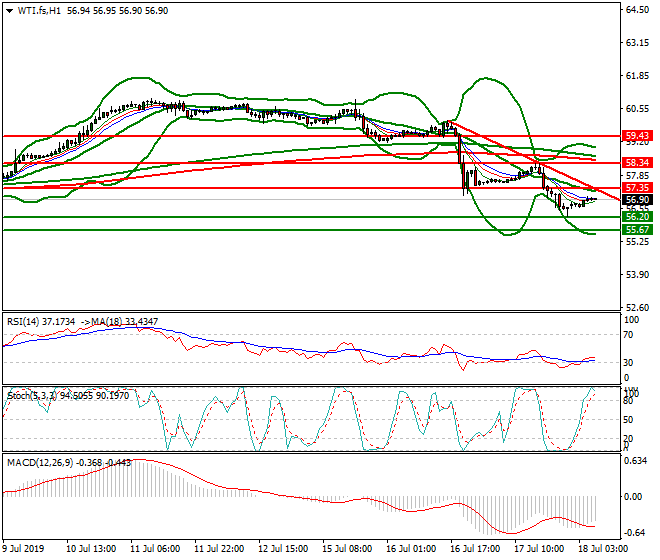This screenshot has height=560, width=660.
Task: Click the 55.67 green support label
Action: (637, 230)
